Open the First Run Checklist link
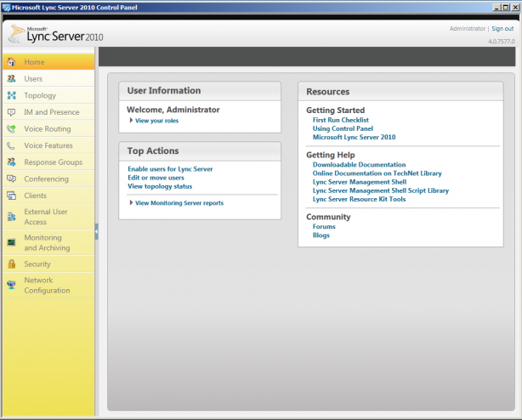Viewport: 522px width, 420px height. click(x=341, y=120)
